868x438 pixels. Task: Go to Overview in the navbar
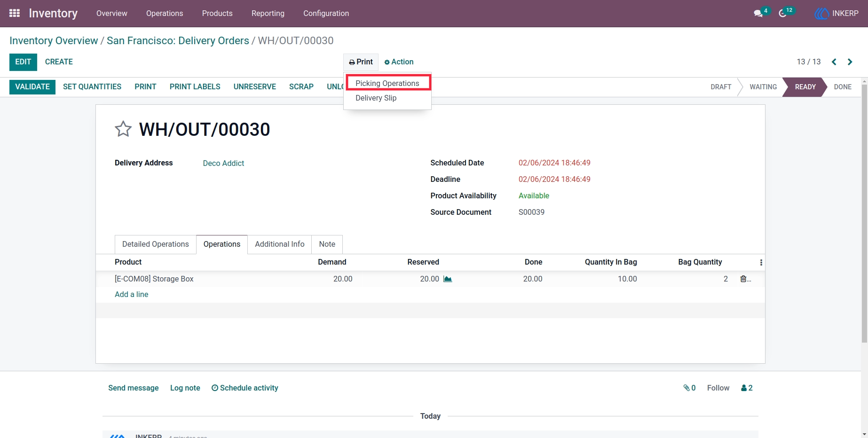point(112,13)
